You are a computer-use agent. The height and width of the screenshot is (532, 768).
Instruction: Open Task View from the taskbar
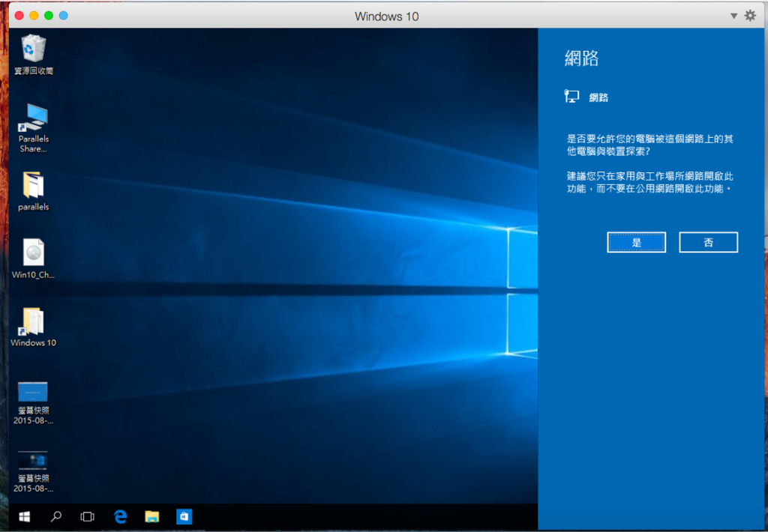(88, 516)
